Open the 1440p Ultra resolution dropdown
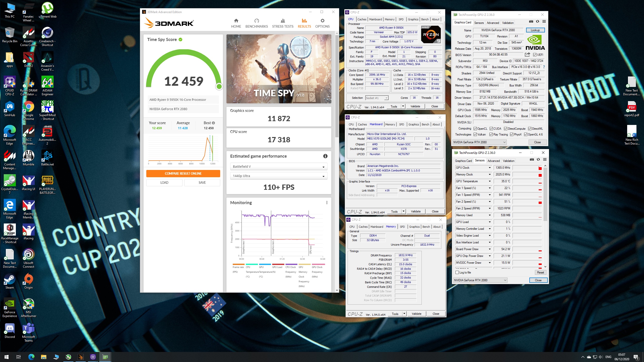The height and width of the screenshot is (362, 644). pyautogui.click(x=279, y=176)
